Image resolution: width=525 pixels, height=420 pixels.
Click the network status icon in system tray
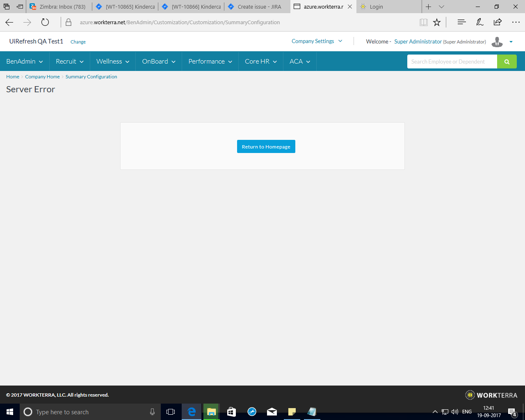[444, 412]
